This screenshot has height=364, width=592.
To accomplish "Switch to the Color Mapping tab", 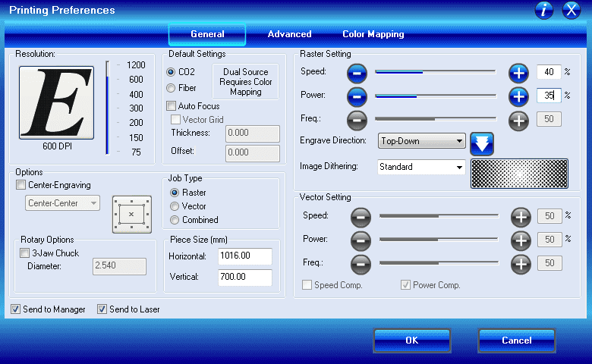I will (x=373, y=34).
